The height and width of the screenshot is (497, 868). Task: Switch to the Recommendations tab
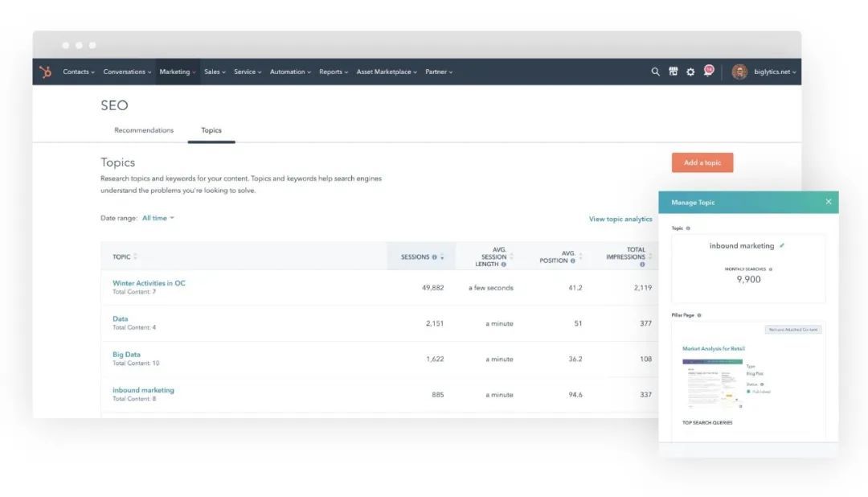pyautogui.click(x=144, y=130)
